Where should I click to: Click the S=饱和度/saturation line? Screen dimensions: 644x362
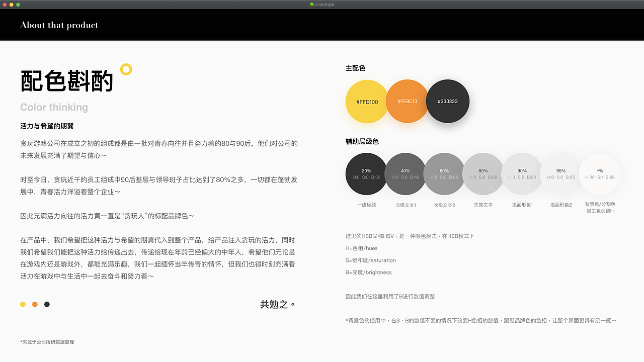[371, 260]
